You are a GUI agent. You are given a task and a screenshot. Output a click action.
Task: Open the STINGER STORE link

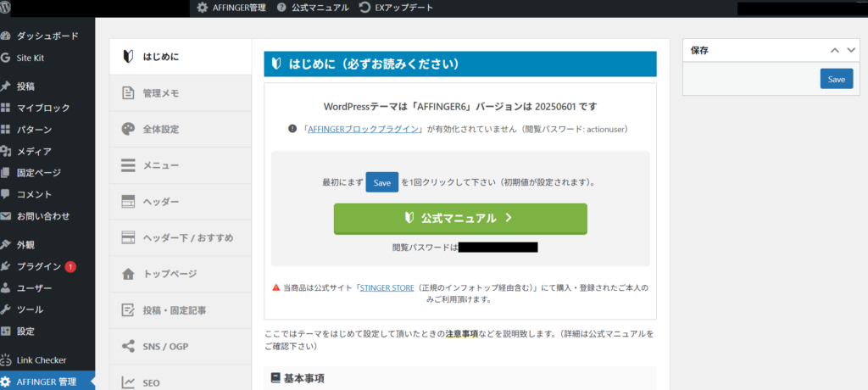387,288
